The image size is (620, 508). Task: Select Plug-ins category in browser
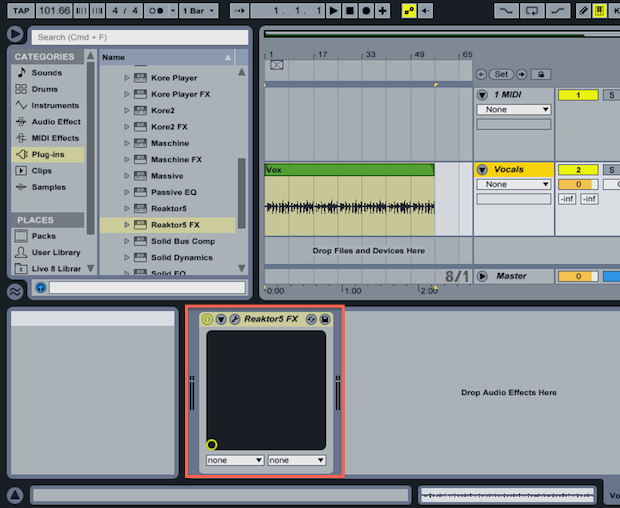click(x=47, y=154)
